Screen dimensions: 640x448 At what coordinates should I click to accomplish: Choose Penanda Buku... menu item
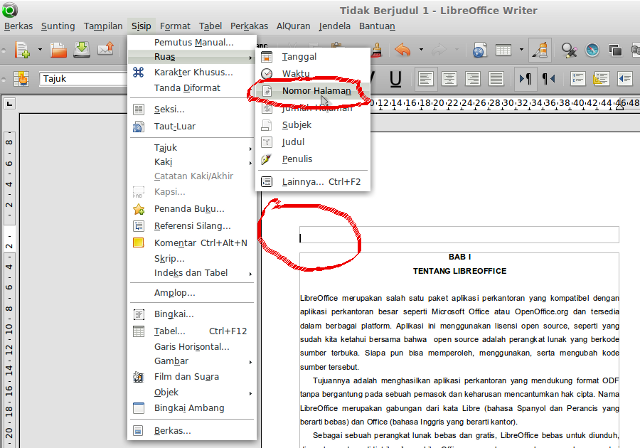(x=192, y=209)
